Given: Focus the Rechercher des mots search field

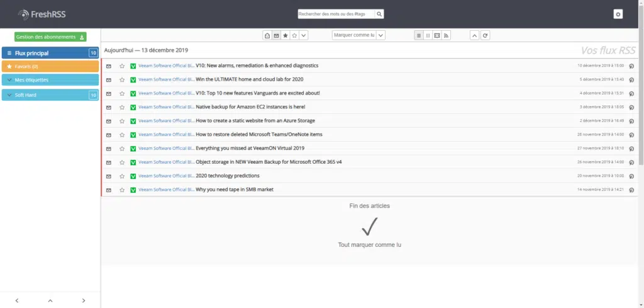Looking at the screenshot, I should tap(336, 14).
